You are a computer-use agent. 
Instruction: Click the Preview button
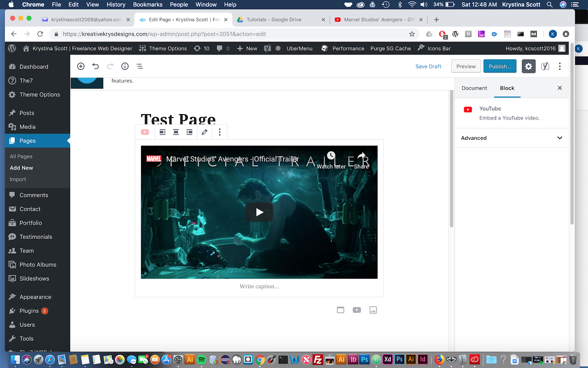point(466,66)
